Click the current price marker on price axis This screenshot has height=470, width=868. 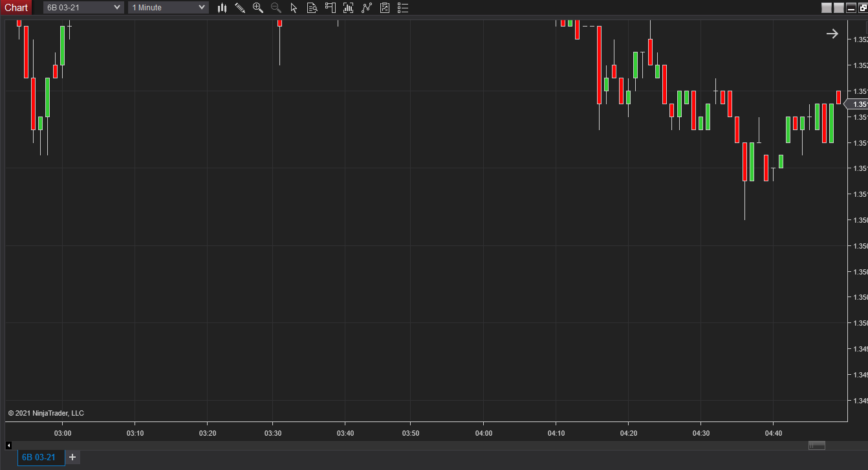click(856, 104)
